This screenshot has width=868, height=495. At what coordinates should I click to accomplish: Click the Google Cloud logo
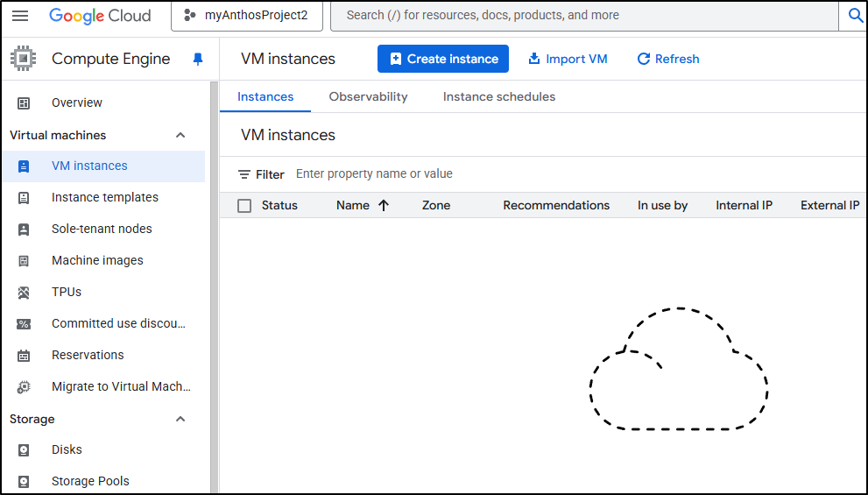(100, 16)
